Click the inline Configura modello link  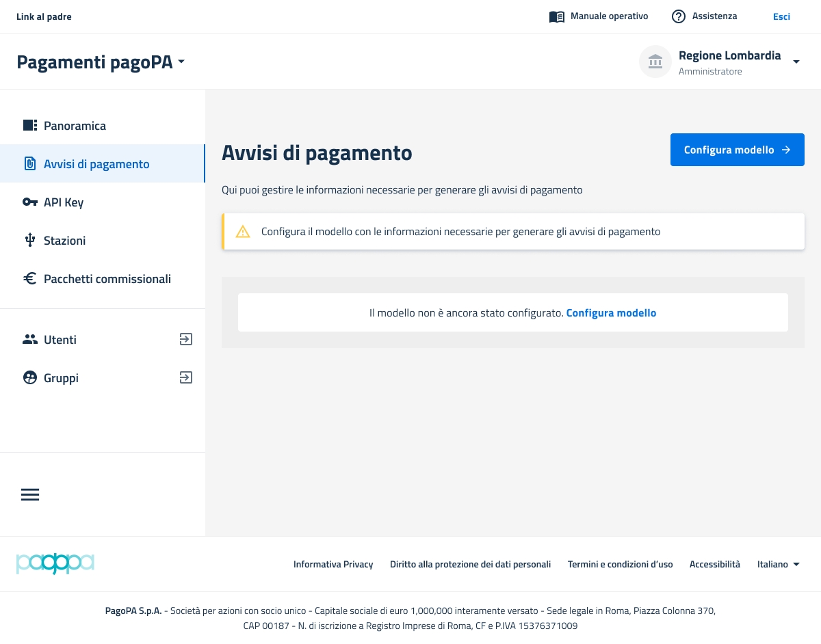(x=611, y=313)
